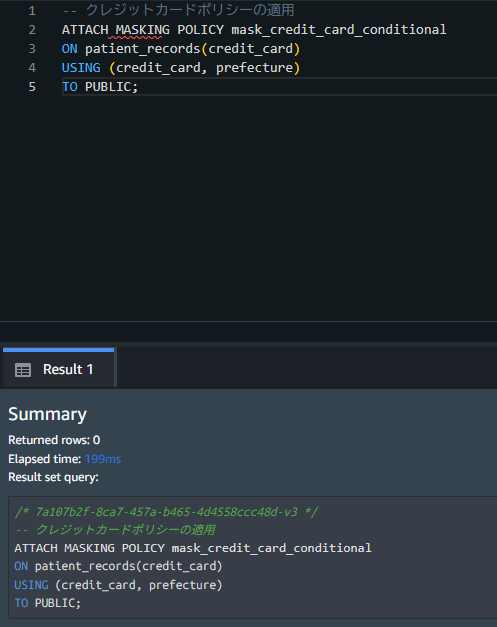497x627 pixels.
Task: Open the Result 1 tab
Action: [x=59, y=369]
